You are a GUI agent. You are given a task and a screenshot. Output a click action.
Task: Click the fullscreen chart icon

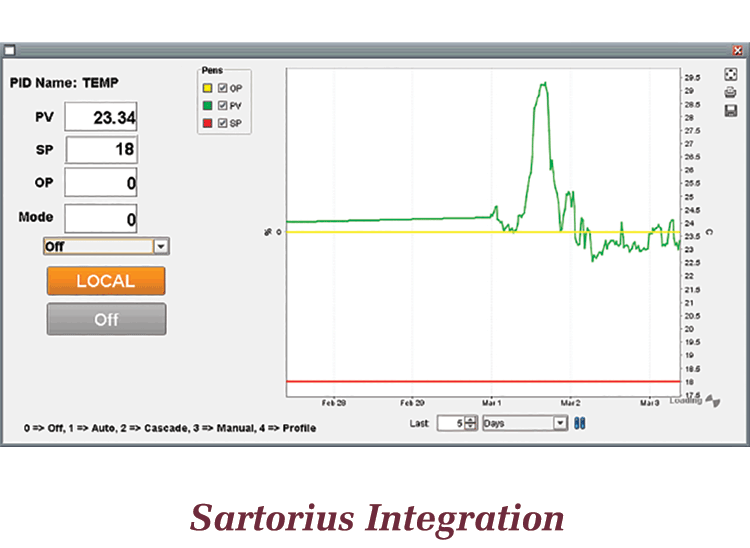click(x=730, y=74)
